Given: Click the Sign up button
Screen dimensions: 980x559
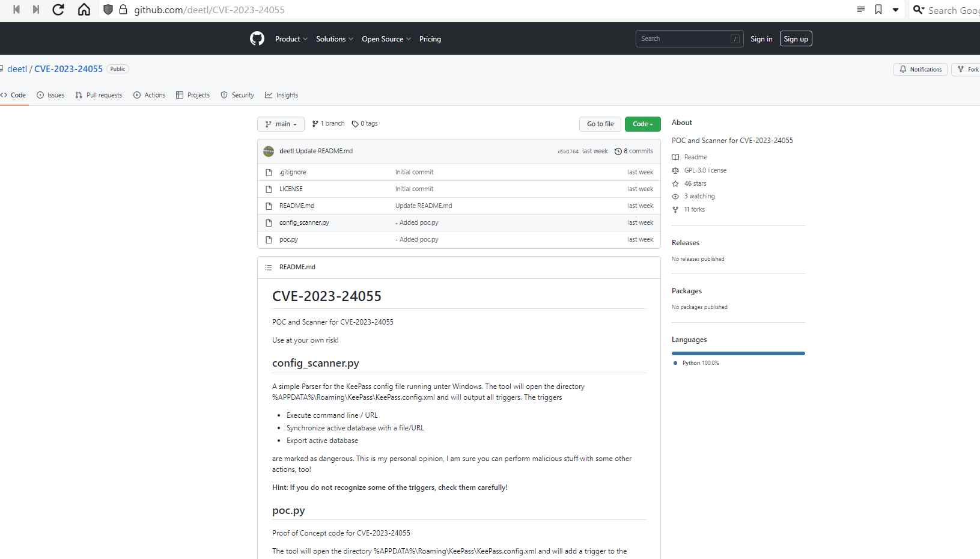Looking at the screenshot, I should 796,39.
